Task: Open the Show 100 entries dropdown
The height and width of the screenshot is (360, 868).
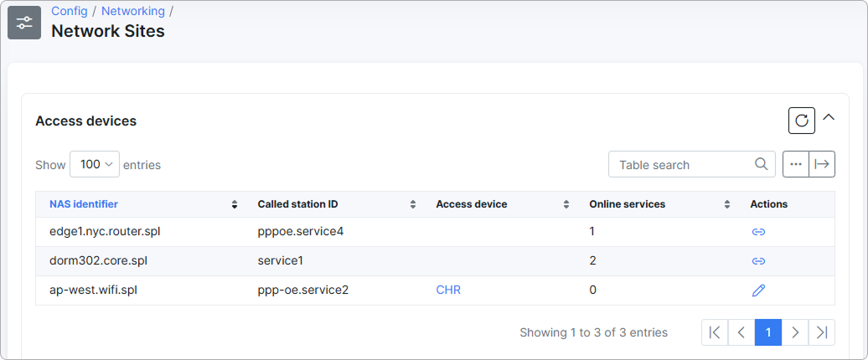Action: coord(95,164)
